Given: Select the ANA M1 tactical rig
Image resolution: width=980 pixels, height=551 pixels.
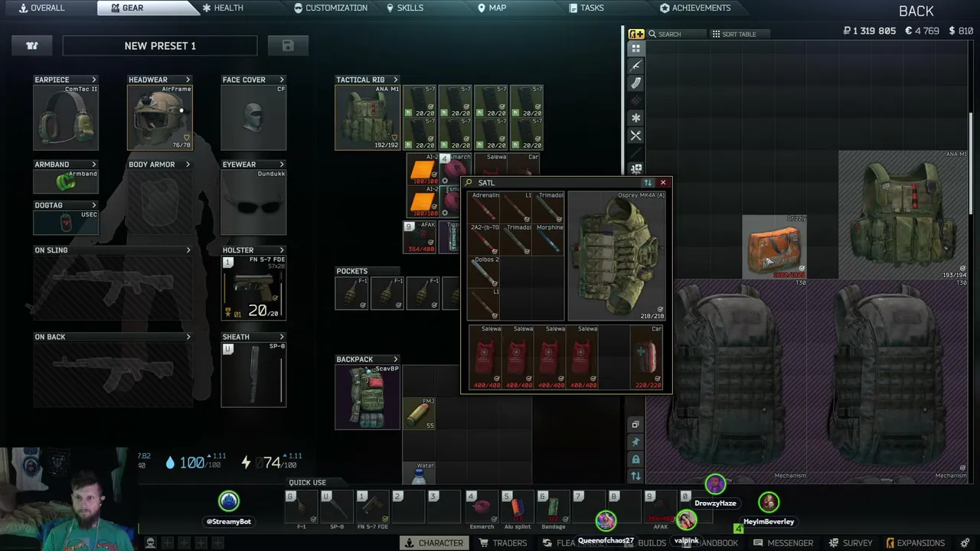Looking at the screenshot, I should click(x=367, y=117).
